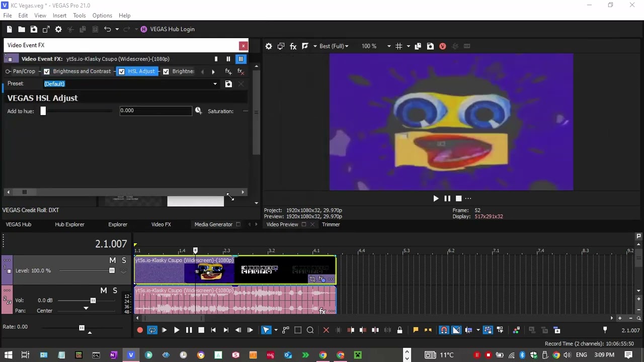
Task: Toggle split screen view in preview
Action: click(x=305, y=46)
